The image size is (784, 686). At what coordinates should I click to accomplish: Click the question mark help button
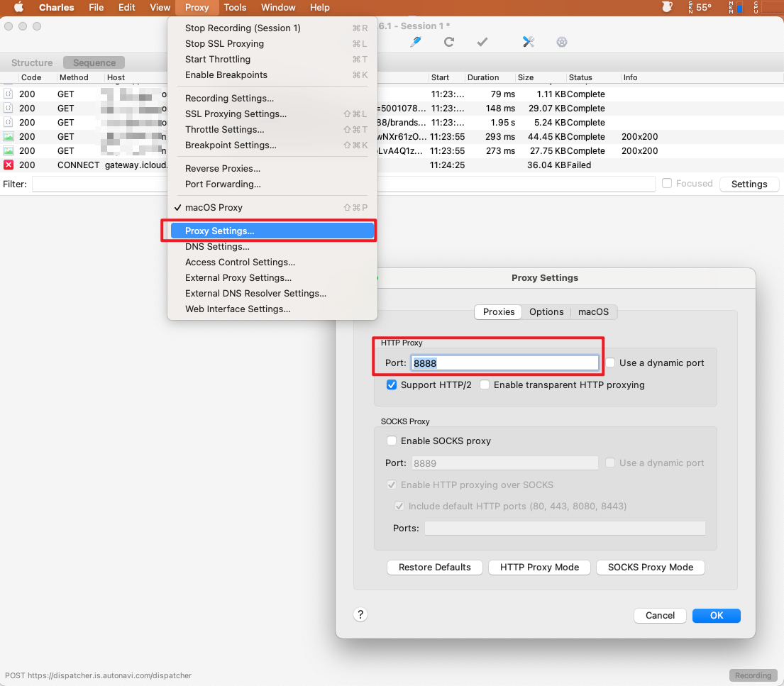click(x=360, y=614)
